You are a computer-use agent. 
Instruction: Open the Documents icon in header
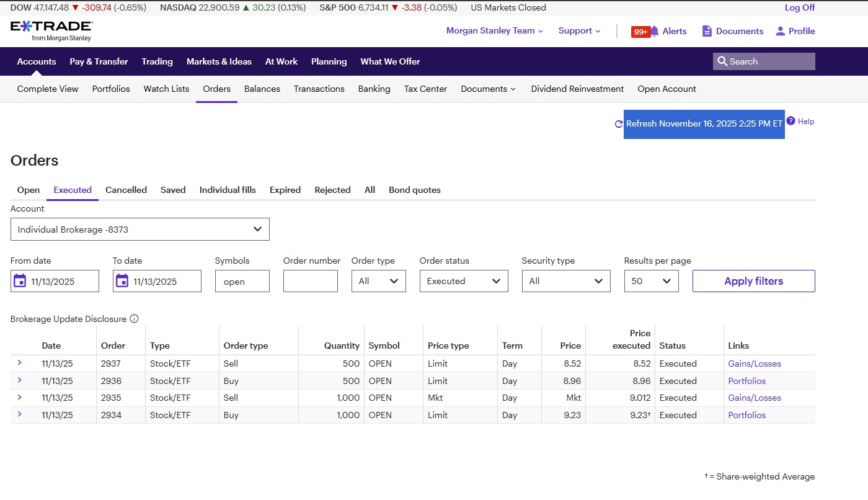[707, 31]
